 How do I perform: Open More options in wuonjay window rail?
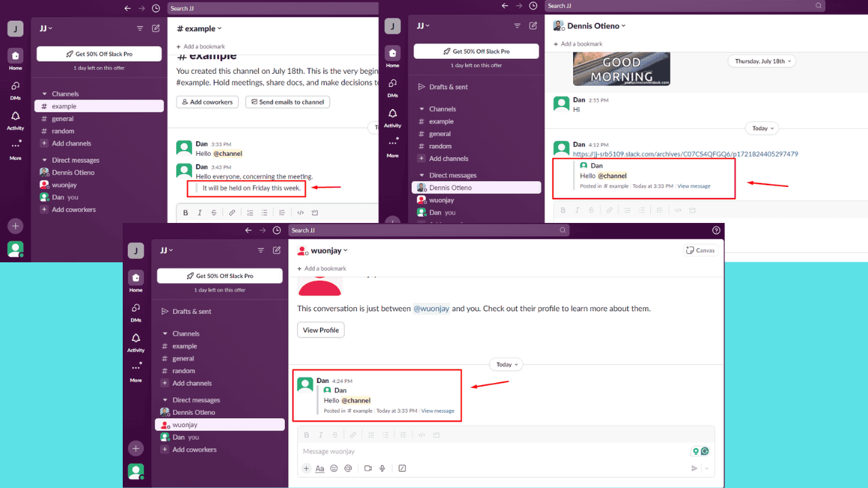(136, 371)
